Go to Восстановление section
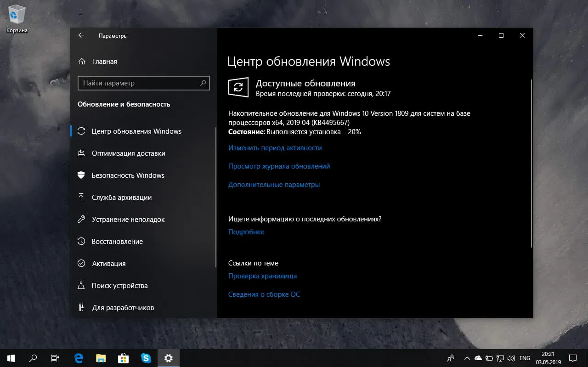Screen dimensions: 588x367 [x=116, y=241]
